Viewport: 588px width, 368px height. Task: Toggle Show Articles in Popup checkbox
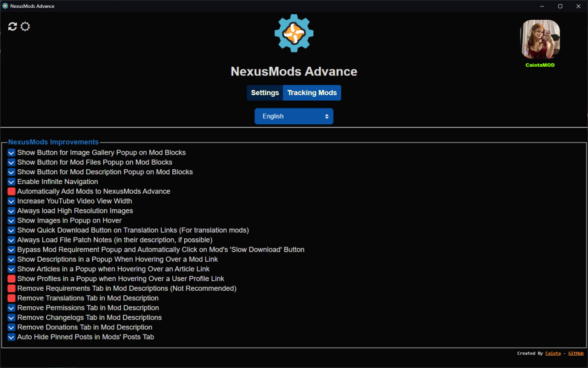pos(11,269)
